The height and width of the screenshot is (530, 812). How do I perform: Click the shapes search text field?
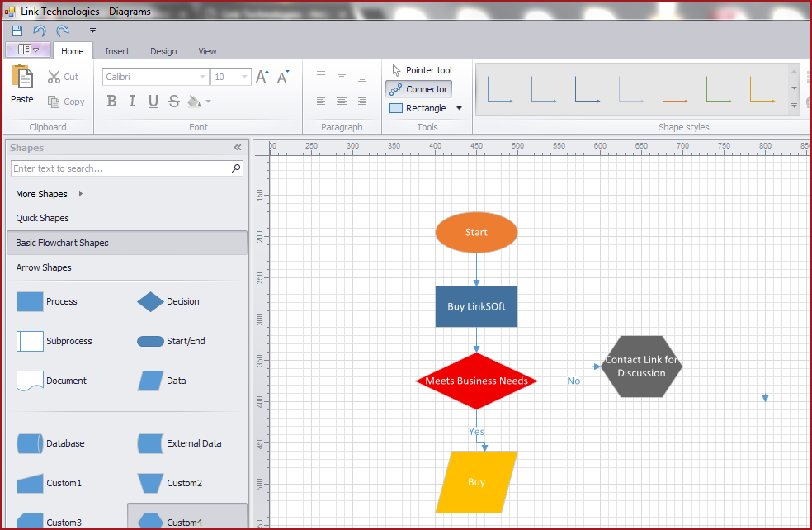pyautogui.click(x=120, y=168)
